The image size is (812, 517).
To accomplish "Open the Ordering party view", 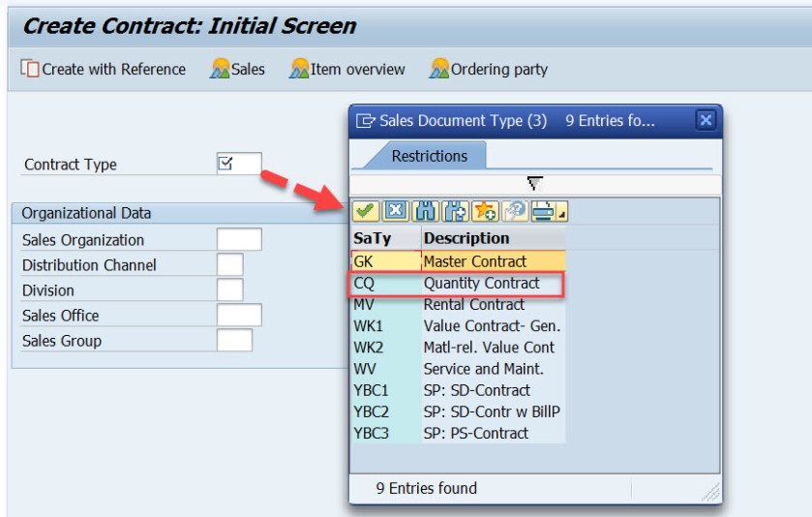I will point(489,69).
